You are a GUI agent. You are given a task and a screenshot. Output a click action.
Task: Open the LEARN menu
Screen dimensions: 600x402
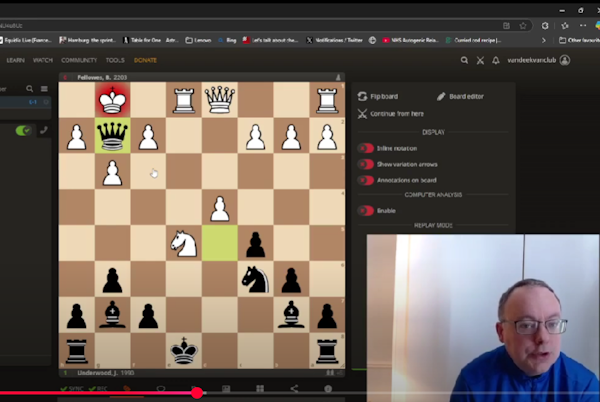pos(16,60)
